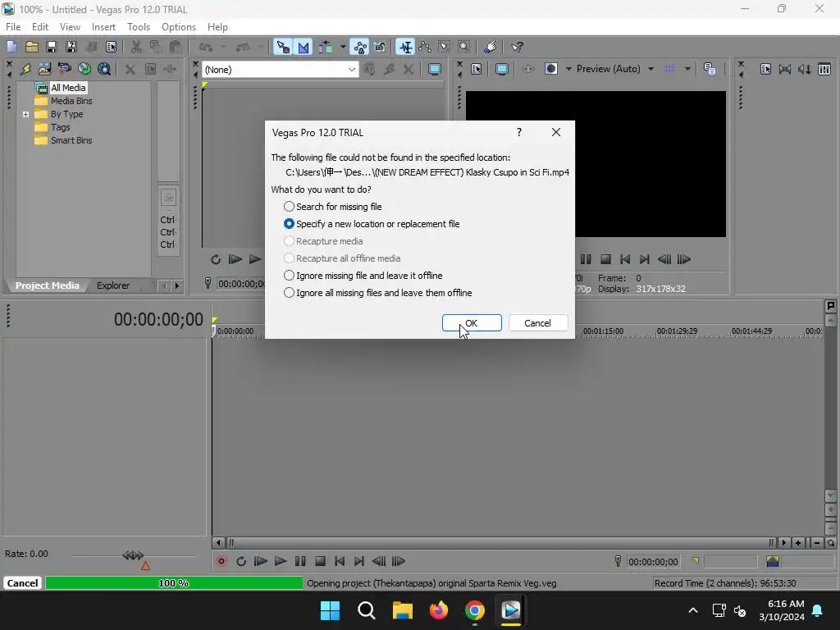Click the timeline horizontal scrollbar
The height and width of the screenshot is (630, 840).
[500, 543]
